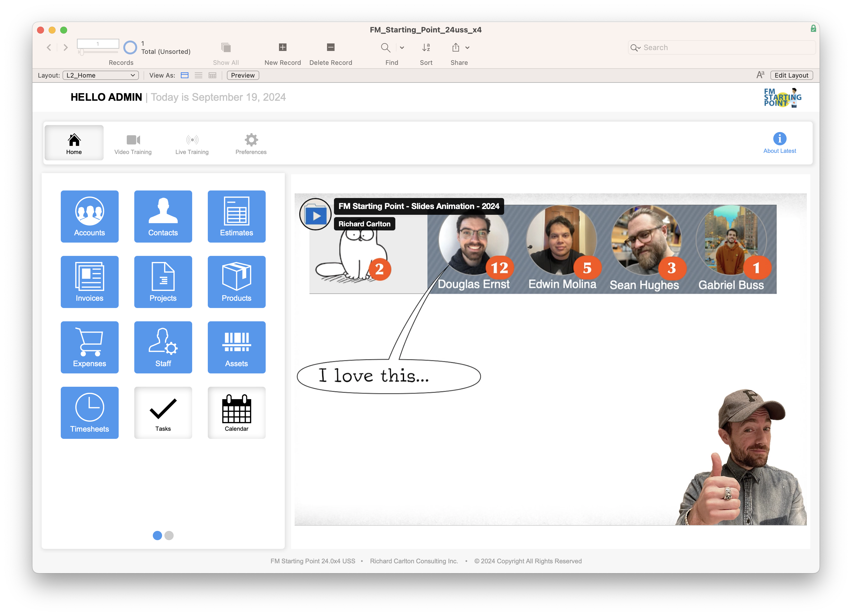Switch to Form view
The image size is (852, 616).
(184, 75)
